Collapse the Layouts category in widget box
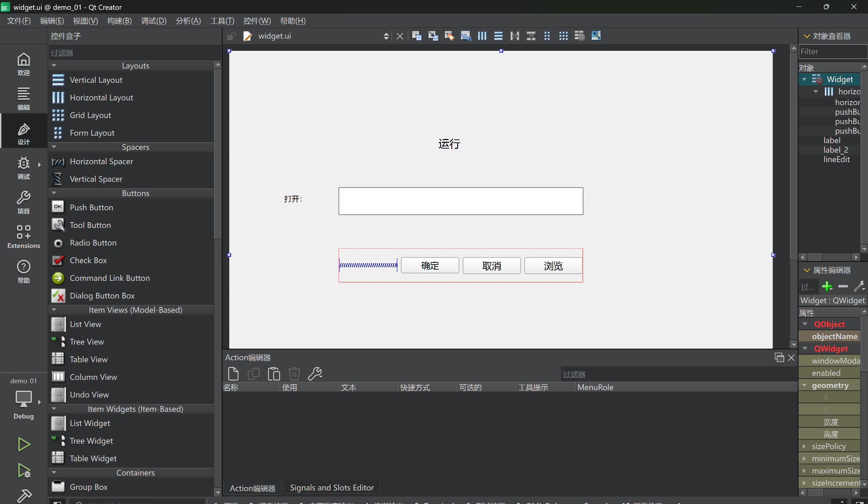The width and height of the screenshot is (868, 504). (x=54, y=65)
